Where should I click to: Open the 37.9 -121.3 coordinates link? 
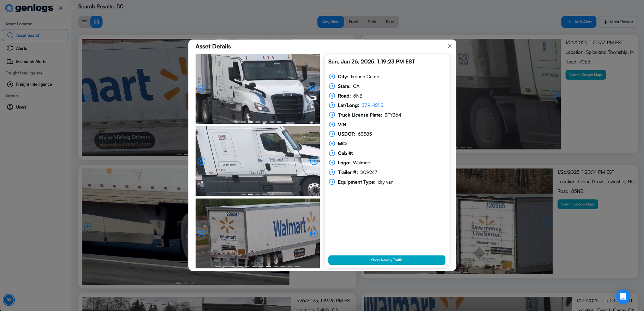pyautogui.click(x=372, y=105)
